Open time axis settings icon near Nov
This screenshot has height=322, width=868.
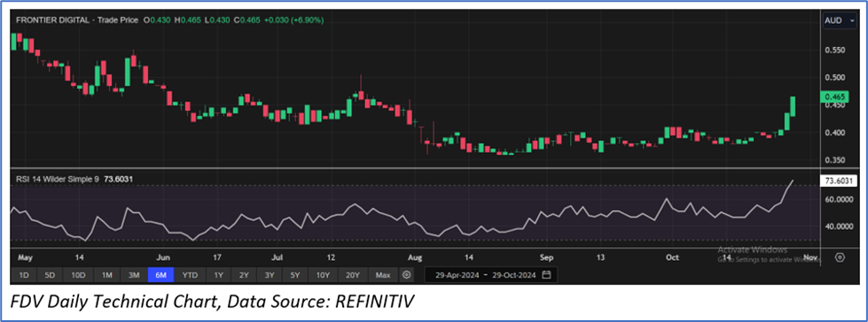click(x=840, y=258)
